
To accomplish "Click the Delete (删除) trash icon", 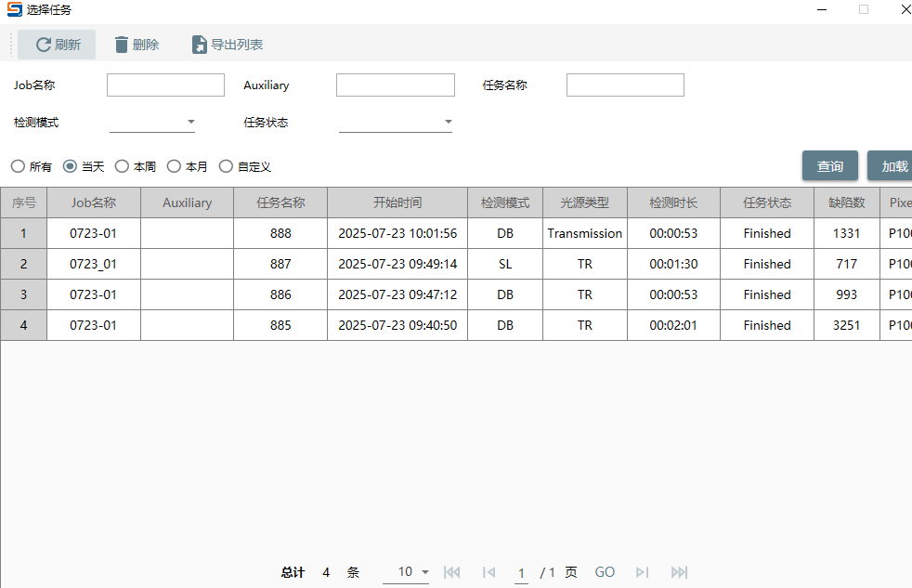I will (122, 45).
